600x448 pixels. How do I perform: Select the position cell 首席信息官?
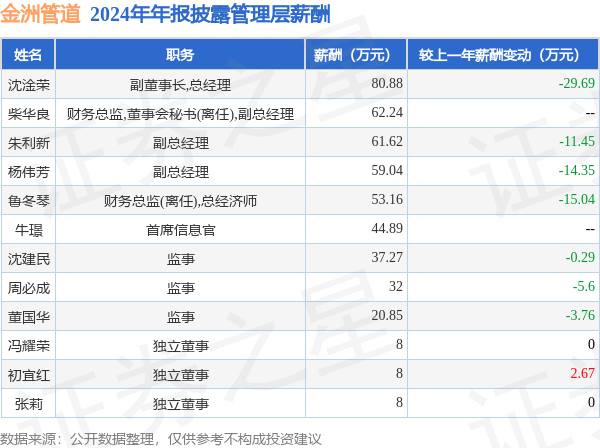coord(180,230)
